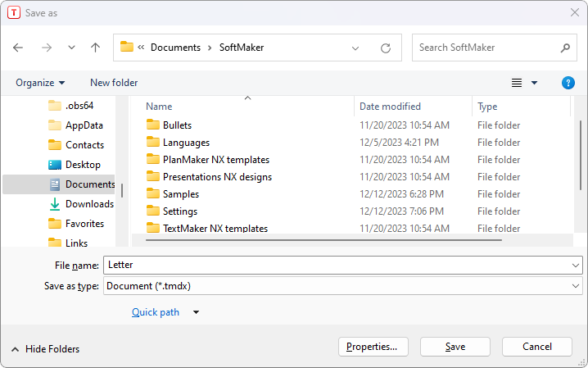Screen dimensions: 588x368
Task: Open help with the question mark
Action: [x=568, y=83]
